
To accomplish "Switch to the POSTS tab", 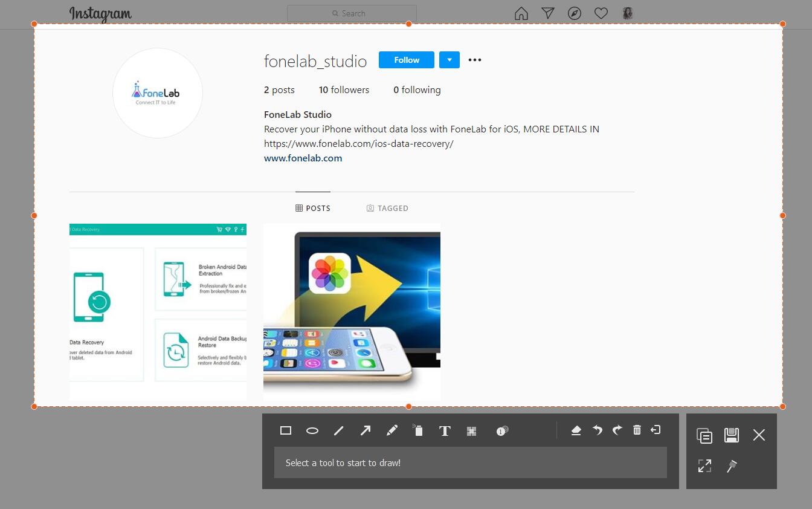I will [x=313, y=208].
